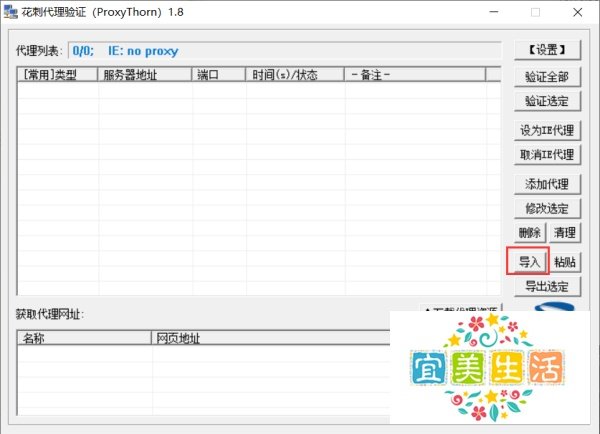Sort by 时间(s)/状态 column header
The image size is (600, 434).
coord(295,75)
